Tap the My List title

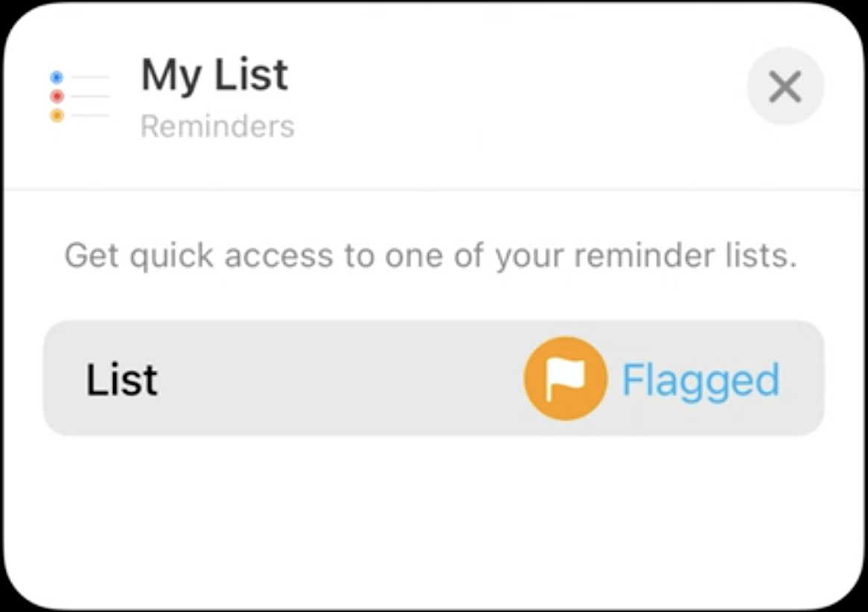click(215, 76)
